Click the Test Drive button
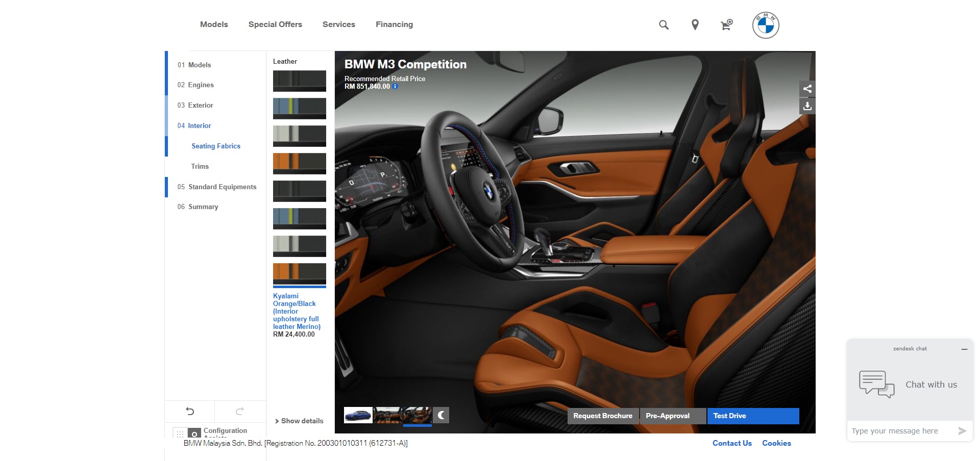980x461 pixels. [x=752, y=416]
